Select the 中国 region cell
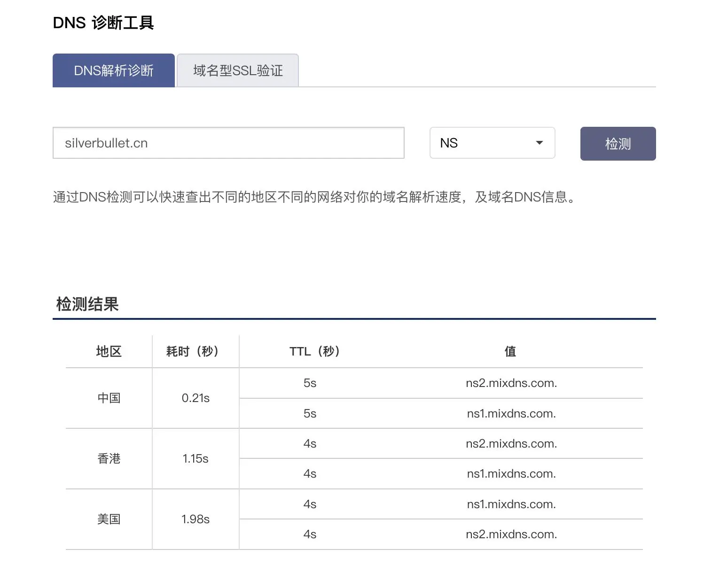Viewport: 704px width, 588px height. point(109,398)
